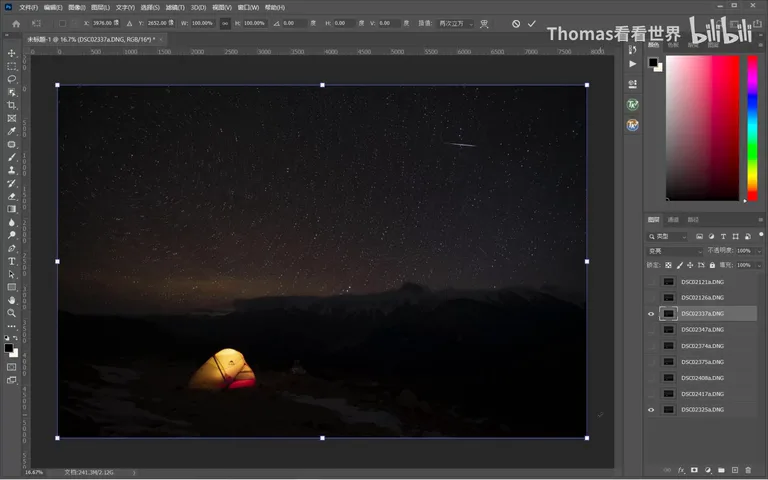Image resolution: width=768 pixels, height=480 pixels.
Task: Change the screen mode
Action: [12, 380]
